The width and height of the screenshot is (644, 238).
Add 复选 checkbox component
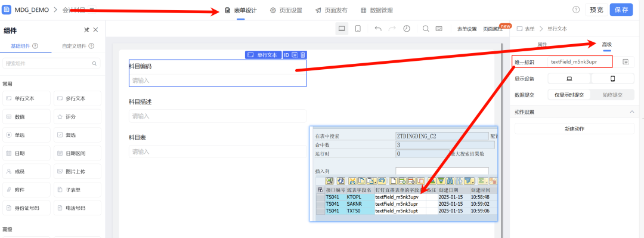[77, 135]
